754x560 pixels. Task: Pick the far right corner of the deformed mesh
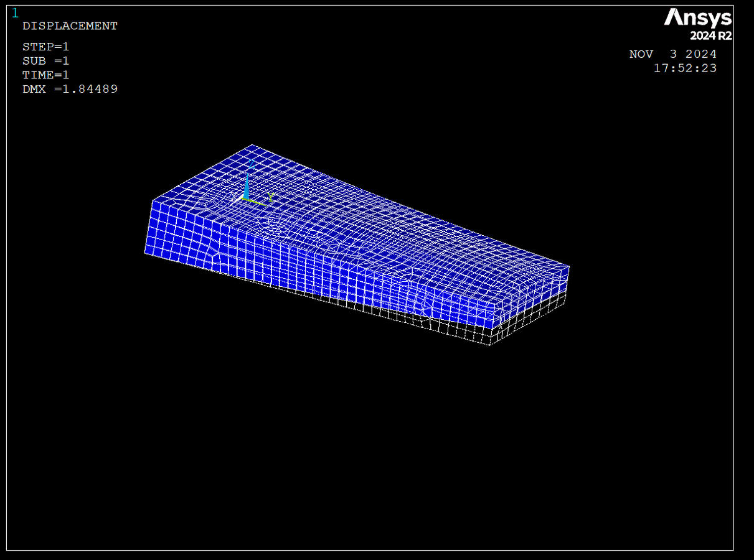point(568,268)
